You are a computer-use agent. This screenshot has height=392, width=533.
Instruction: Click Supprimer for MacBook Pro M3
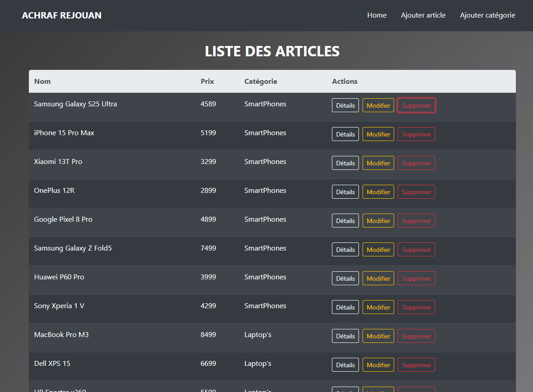coord(416,336)
